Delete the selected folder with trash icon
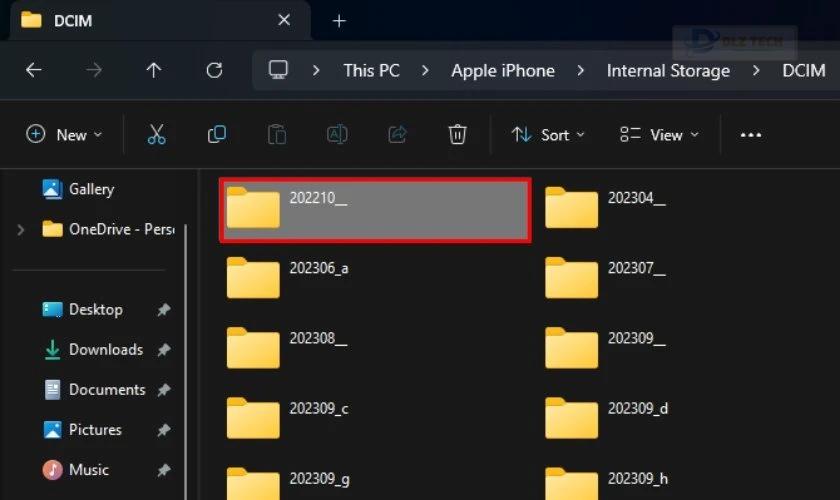840x500 pixels. [457, 135]
